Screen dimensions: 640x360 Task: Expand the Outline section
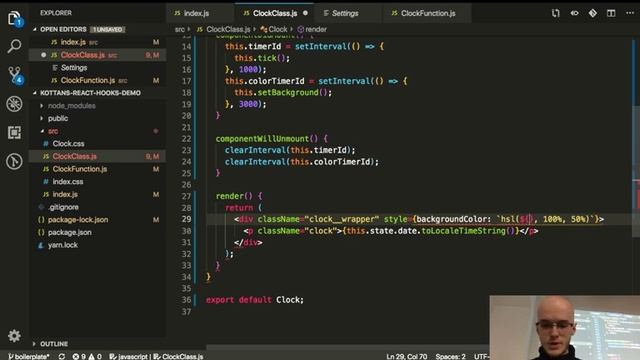point(54,344)
